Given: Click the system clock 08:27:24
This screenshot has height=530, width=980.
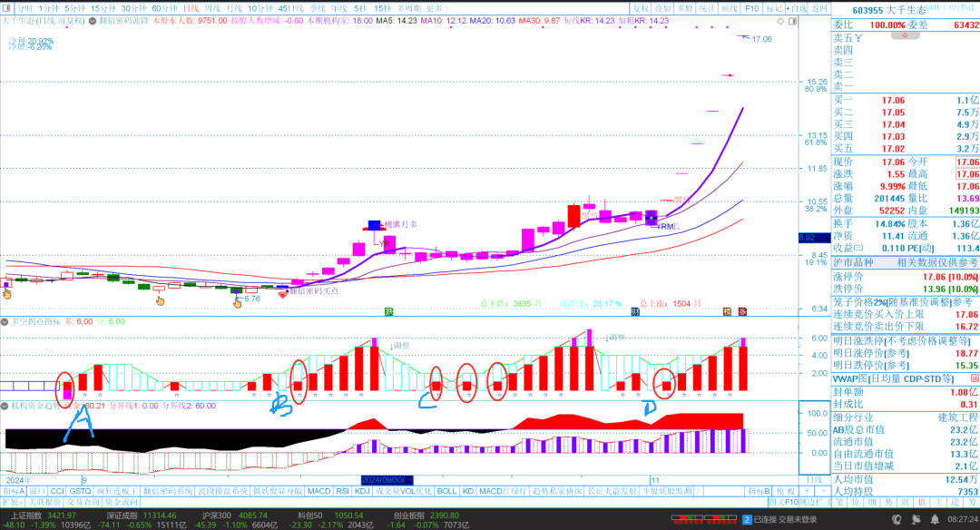Looking at the screenshot, I should pyautogui.click(x=964, y=519).
